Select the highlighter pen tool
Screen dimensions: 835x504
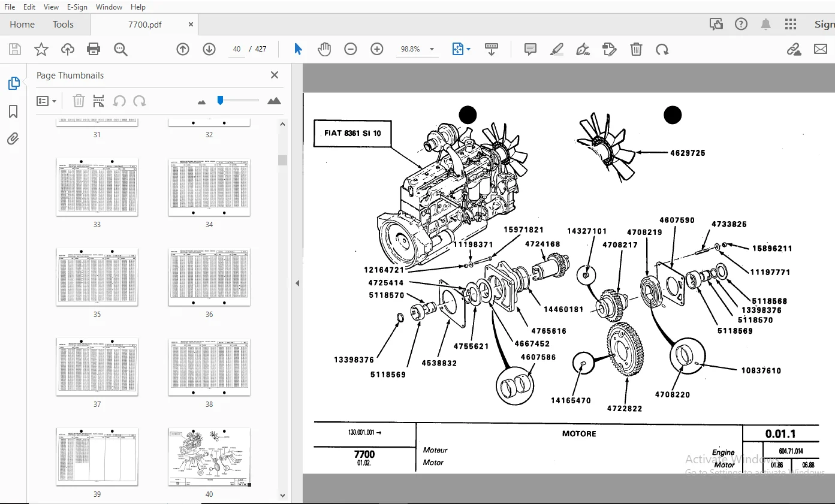click(x=557, y=49)
